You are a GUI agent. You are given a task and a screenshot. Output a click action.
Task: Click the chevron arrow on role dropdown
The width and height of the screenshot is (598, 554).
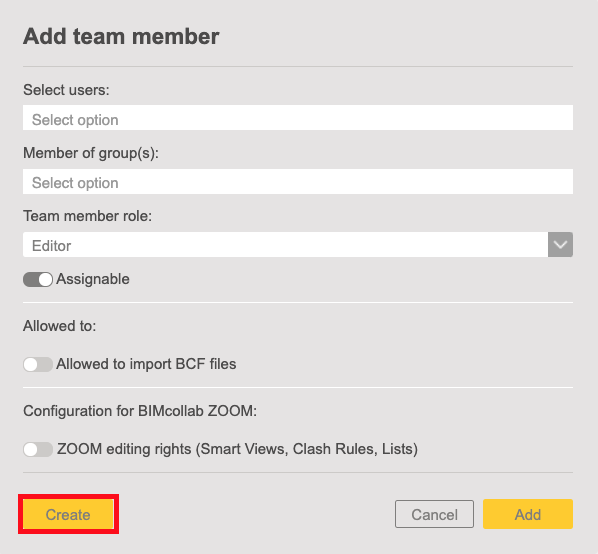click(560, 244)
